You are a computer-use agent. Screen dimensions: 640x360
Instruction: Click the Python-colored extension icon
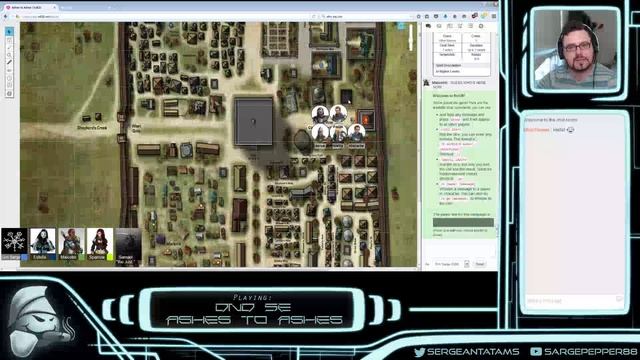pyautogui.click(x=484, y=16)
